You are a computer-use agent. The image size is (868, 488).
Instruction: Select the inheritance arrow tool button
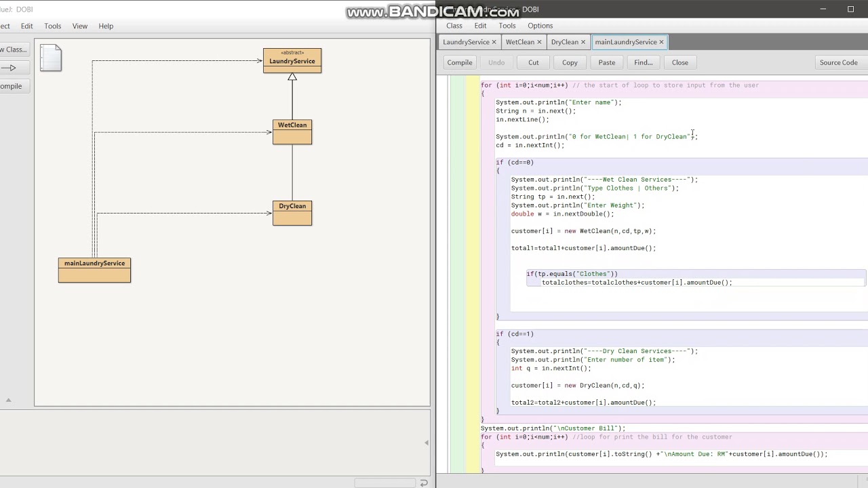[9, 68]
